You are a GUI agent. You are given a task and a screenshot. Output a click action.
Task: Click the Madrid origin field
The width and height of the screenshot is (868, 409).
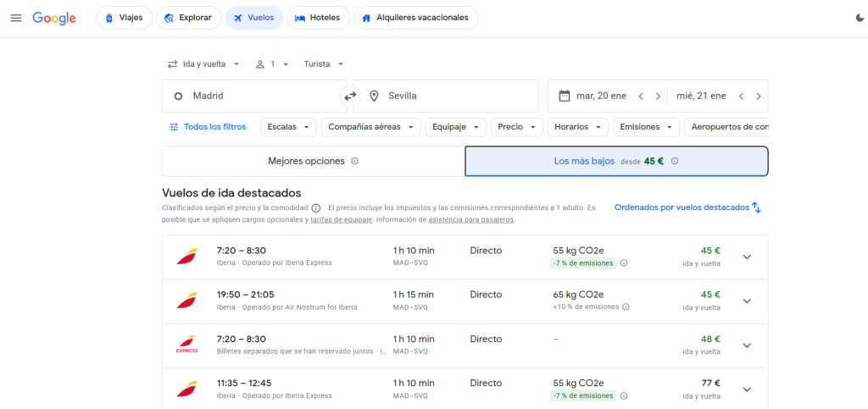pyautogui.click(x=254, y=97)
